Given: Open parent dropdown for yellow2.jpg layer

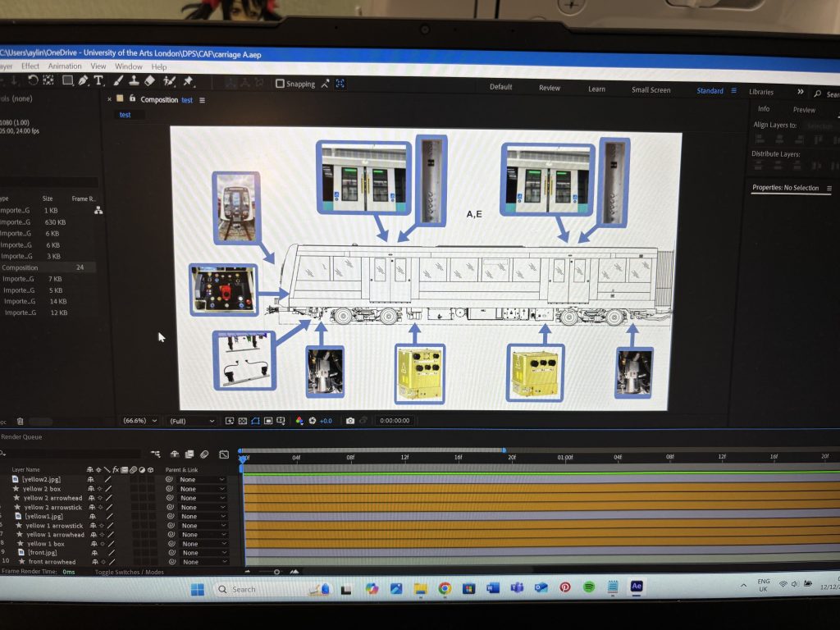Looking at the screenshot, I should (x=202, y=479).
